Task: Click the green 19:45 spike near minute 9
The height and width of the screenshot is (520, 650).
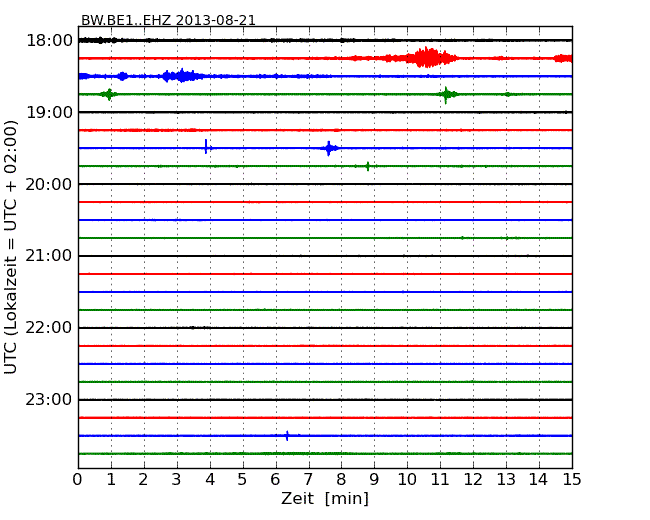Action: click(x=368, y=166)
